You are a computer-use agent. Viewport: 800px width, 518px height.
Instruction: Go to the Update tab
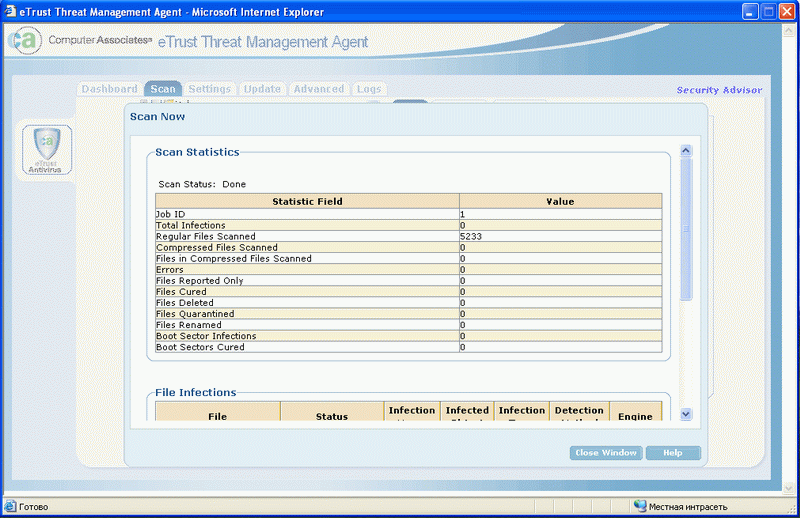[x=262, y=89]
